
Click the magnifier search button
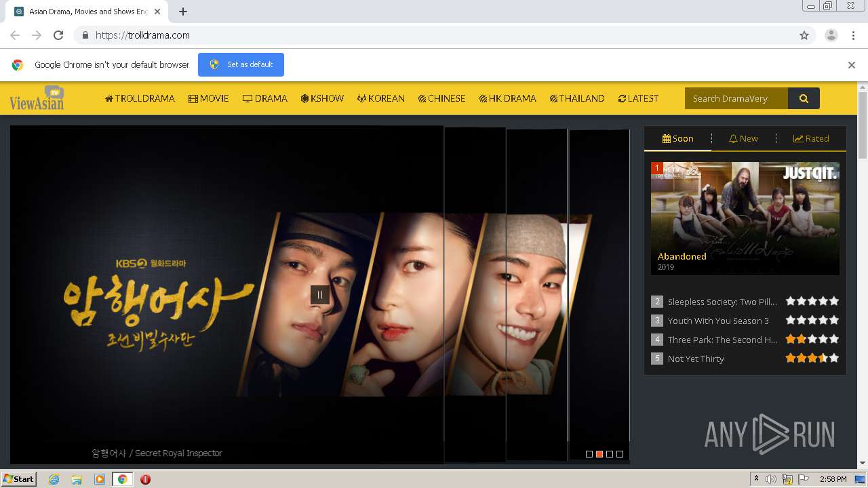click(804, 98)
